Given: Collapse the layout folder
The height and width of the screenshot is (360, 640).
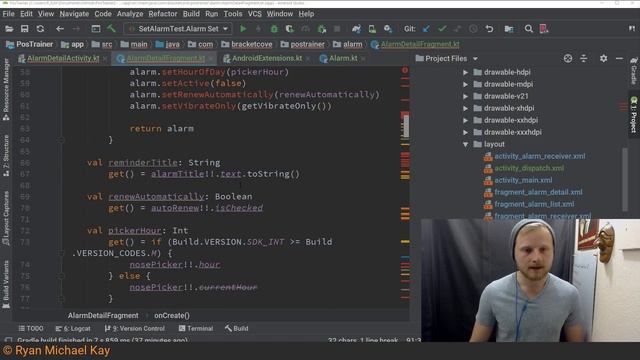Looking at the screenshot, I should (465, 144).
